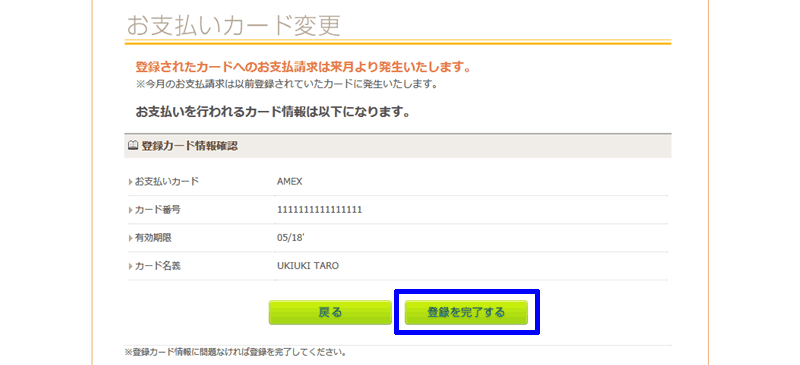Select the card number 1111111111111111

click(x=319, y=209)
